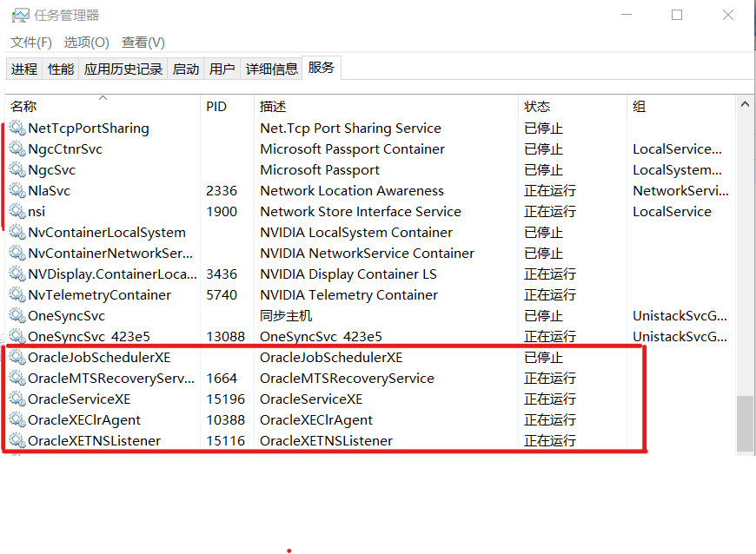Viewport: 756px width, 554px height.
Task: Open the 查看(V) menu
Action: [143, 42]
